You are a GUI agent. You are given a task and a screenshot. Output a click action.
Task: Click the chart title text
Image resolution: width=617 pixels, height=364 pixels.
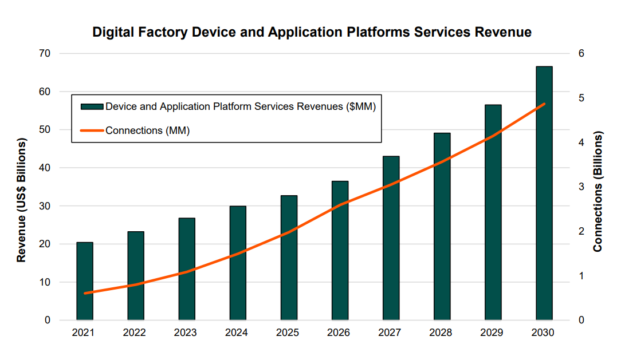point(312,33)
